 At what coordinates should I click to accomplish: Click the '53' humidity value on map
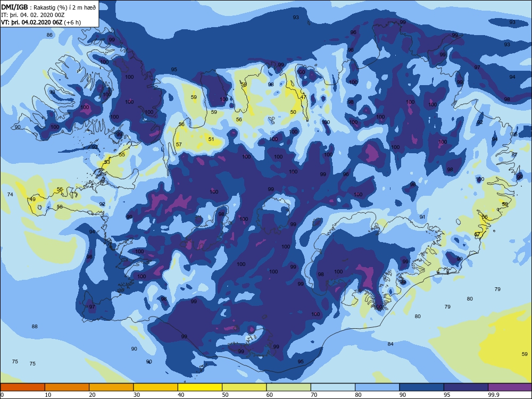[x=107, y=162]
